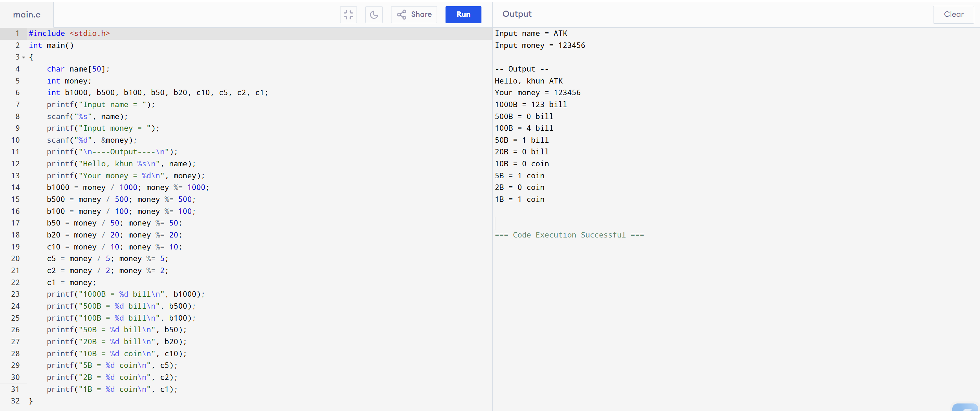Place cursor on the #include stdio.h line
The height and width of the screenshot is (411, 980).
(x=69, y=34)
